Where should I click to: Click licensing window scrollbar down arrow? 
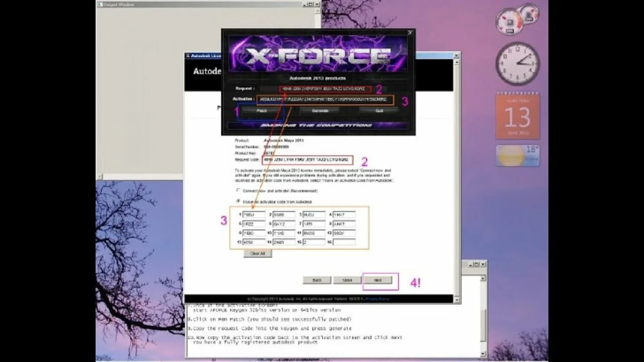pos(457,300)
